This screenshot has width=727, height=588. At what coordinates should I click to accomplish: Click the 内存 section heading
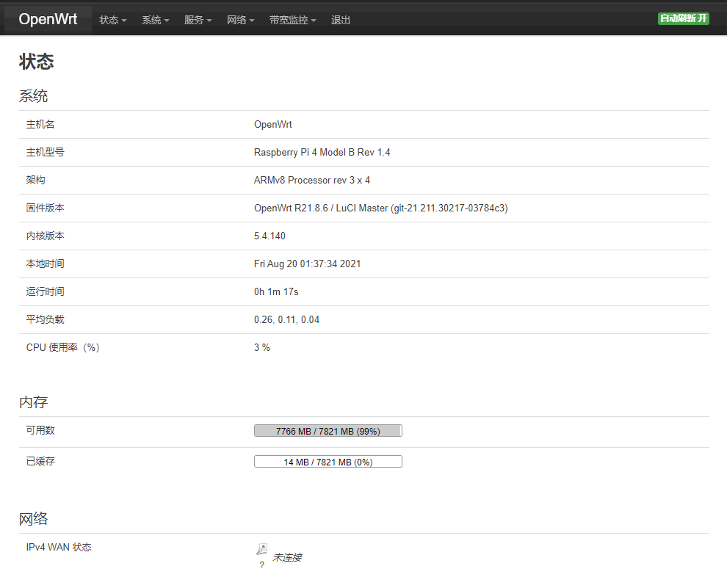tap(33, 402)
